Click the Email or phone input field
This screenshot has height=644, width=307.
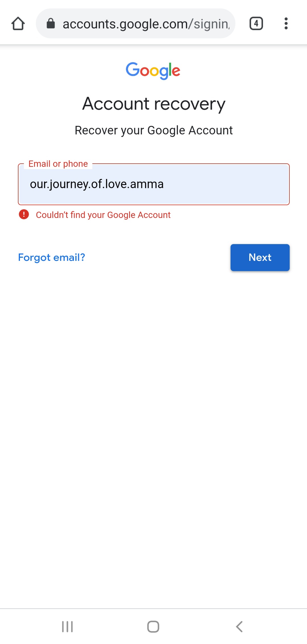click(x=154, y=184)
